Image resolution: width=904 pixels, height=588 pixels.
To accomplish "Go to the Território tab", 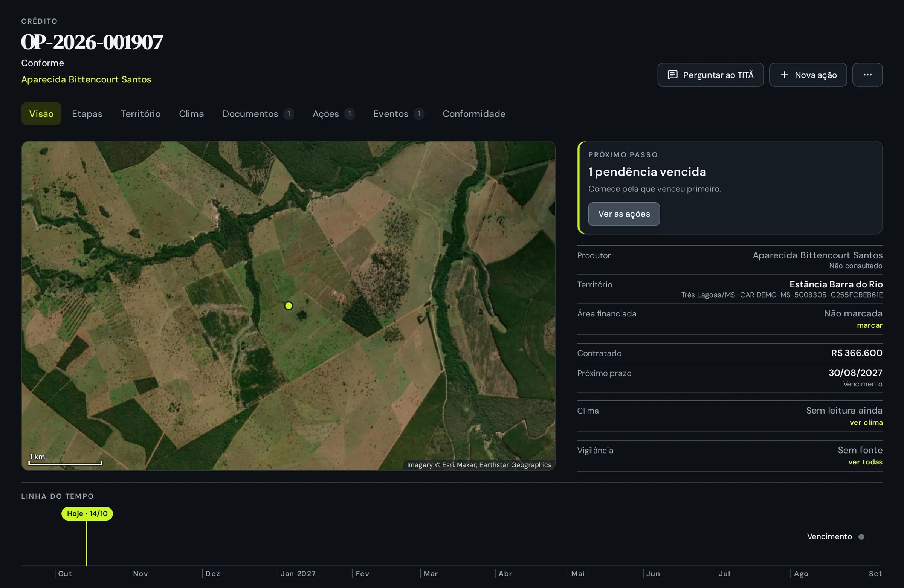I will (140, 114).
